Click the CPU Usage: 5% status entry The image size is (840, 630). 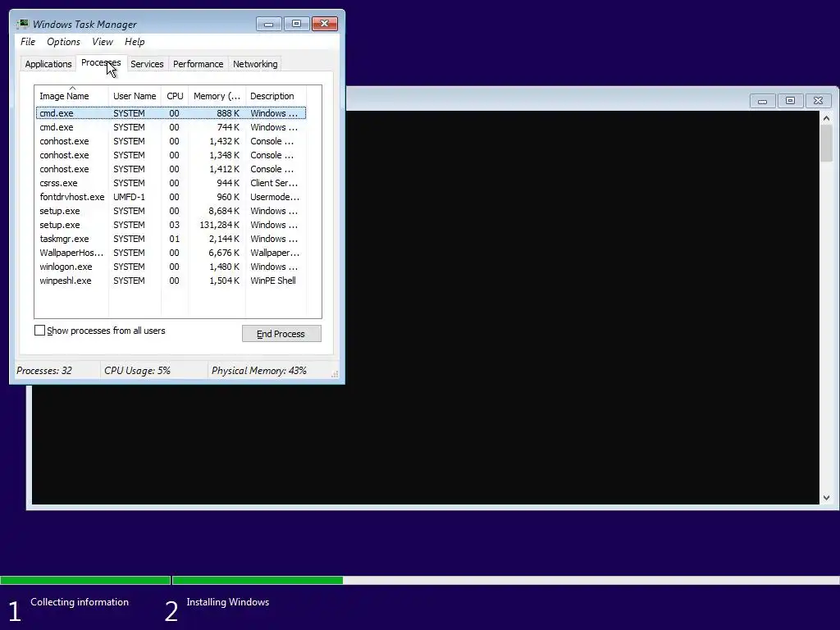point(138,371)
